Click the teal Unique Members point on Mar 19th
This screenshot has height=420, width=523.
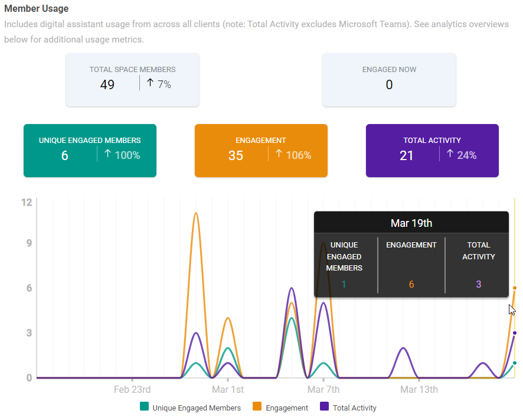coord(515,363)
